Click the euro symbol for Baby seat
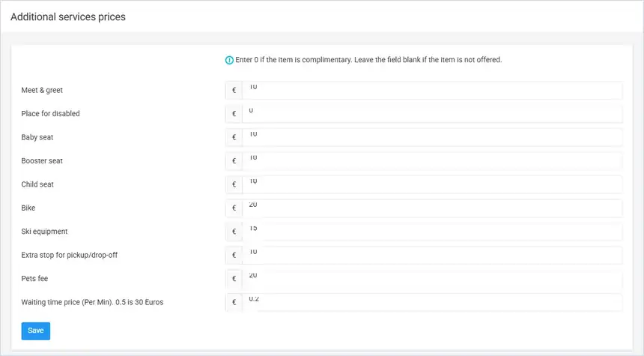The image size is (644, 356). (234, 137)
